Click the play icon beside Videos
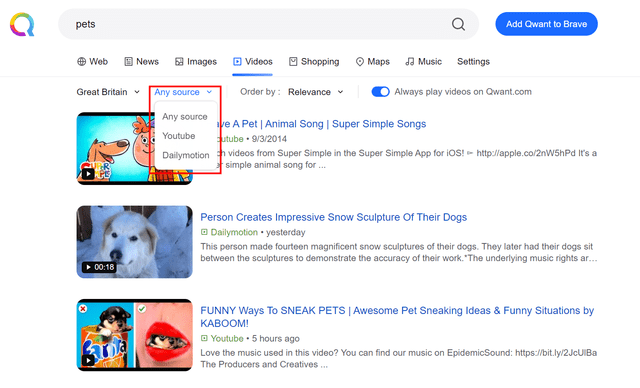This screenshot has height=388, width=640. (x=237, y=62)
